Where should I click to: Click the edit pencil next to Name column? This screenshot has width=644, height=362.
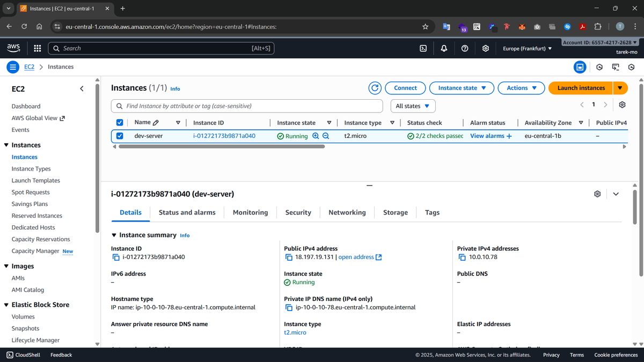pyautogui.click(x=156, y=122)
